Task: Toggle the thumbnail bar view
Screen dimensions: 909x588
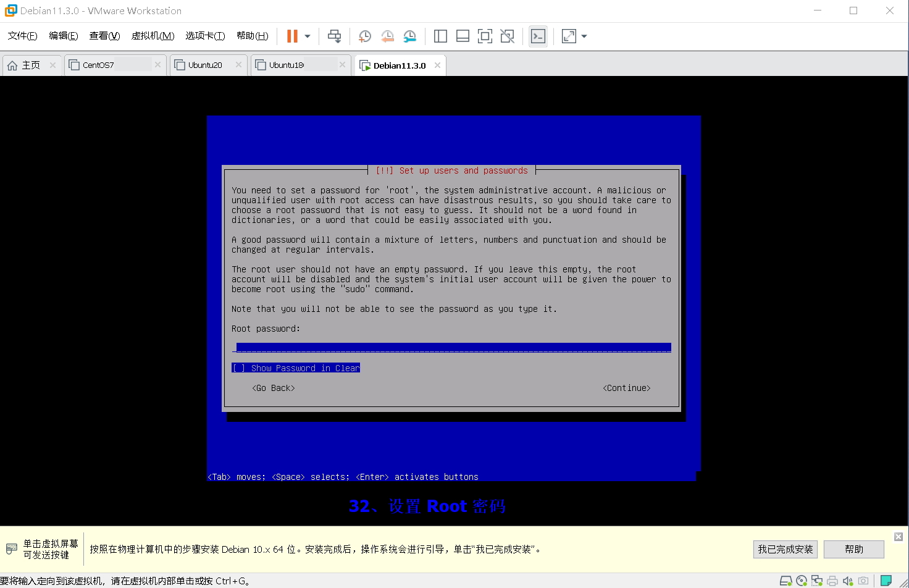Action: (x=463, y=36)
